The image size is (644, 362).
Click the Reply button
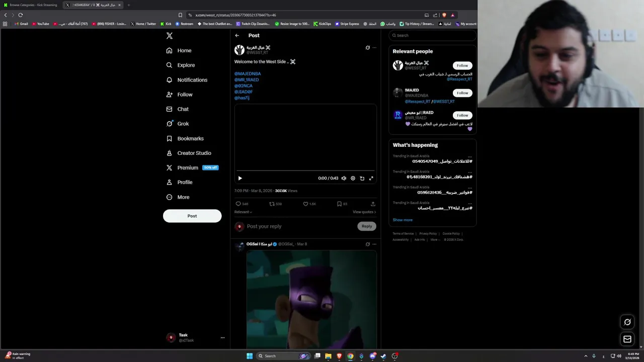[367, 226]
